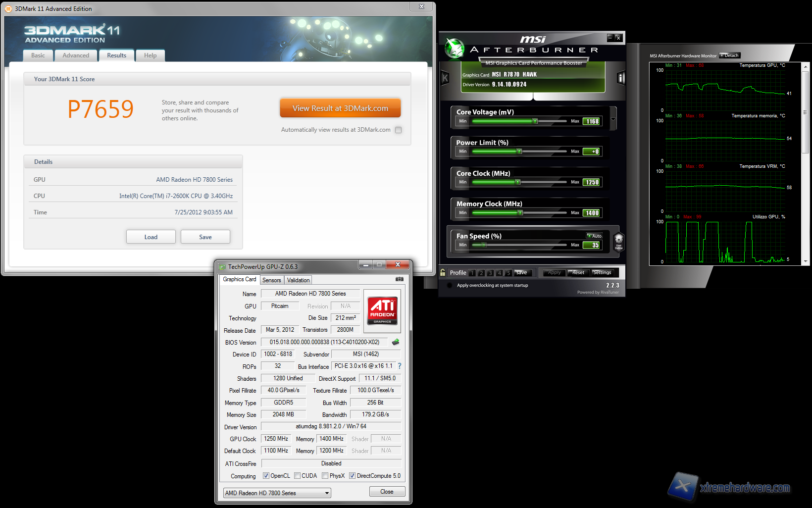Viewport: 812px width, 508px height.
Task: Click the GPU-Z screenshot camera icon
Action: click(399, 279)
